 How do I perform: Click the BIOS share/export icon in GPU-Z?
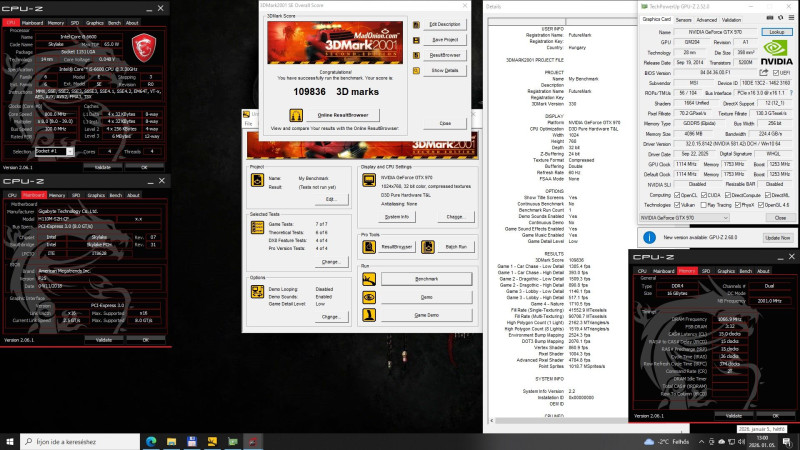(764, 73)
